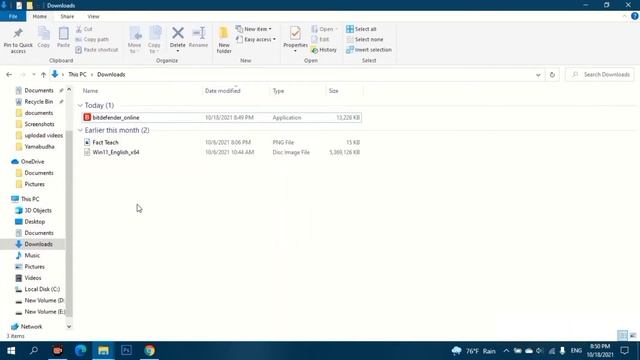Select the Fact Teach PNG file

coord(222,142)
